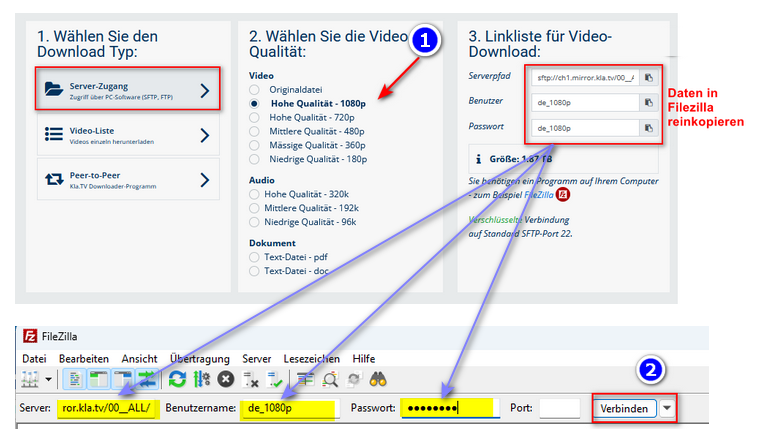
Task: Click the FileZilla title bar logo
Action: pyautogui.click(x=30, y=336)
